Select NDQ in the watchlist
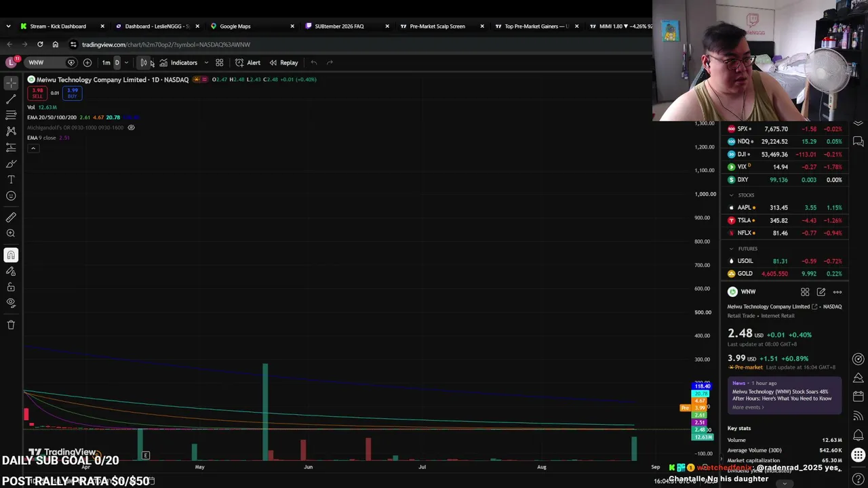 click(784, 142)
